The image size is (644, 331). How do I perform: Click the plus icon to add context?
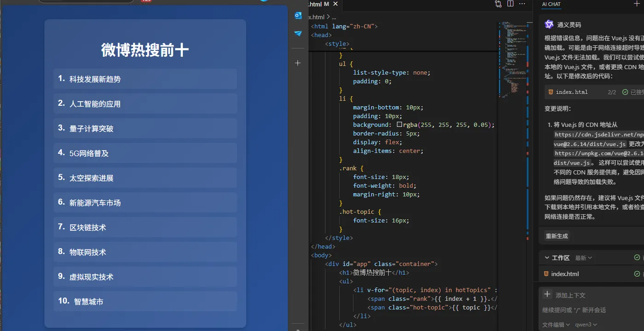click(547, 294)
